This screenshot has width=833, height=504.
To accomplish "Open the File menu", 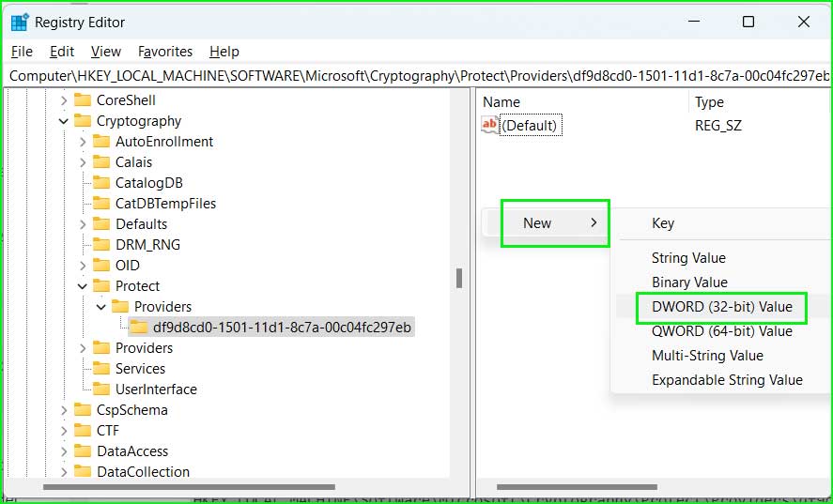I will 22,52.
